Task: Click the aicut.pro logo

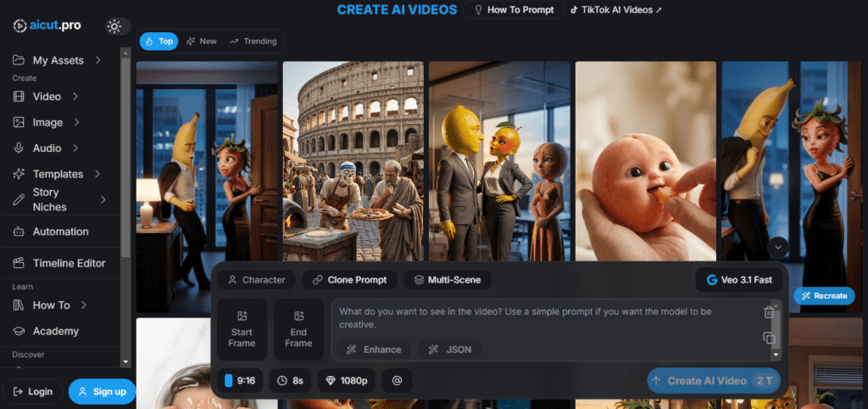Action: point(47,25)
